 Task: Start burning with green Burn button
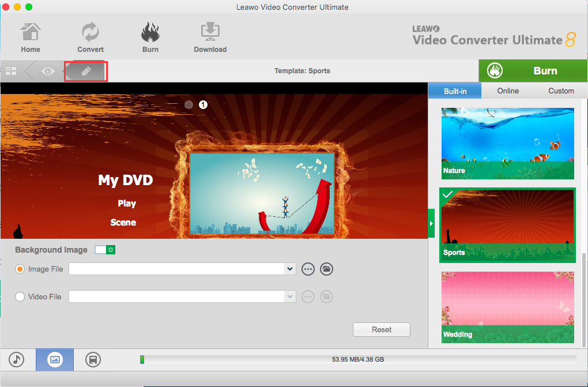(x=533, y=70)
